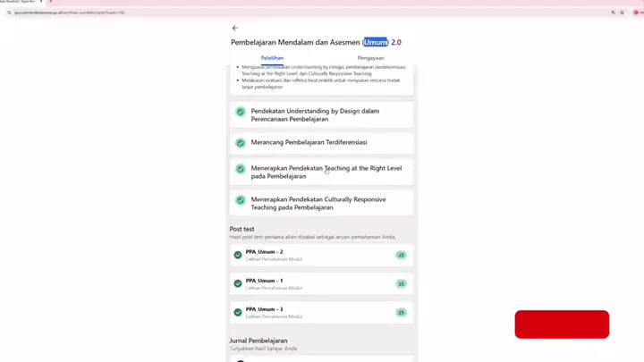
Task: Switch to the Pelatihan tab
Action: (x=272, y=58)
